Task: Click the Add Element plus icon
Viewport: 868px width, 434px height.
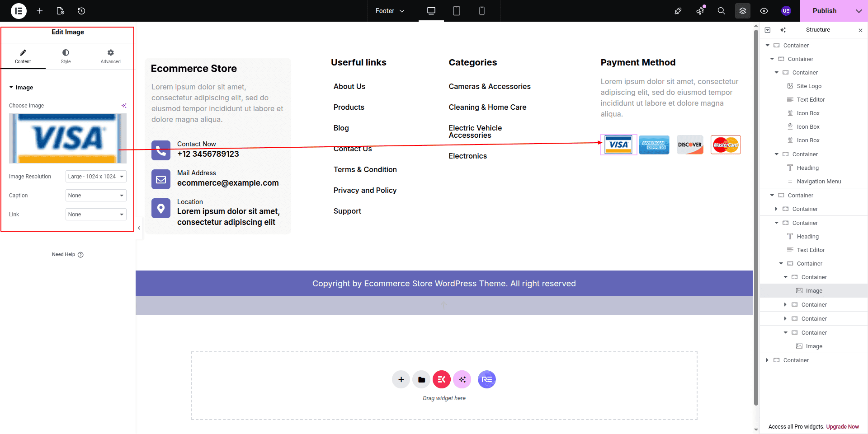Action: (40, 11)
